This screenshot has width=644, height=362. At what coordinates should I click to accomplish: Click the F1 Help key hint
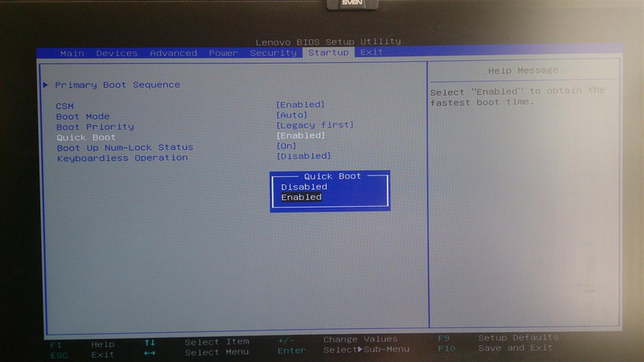(82, 345)
